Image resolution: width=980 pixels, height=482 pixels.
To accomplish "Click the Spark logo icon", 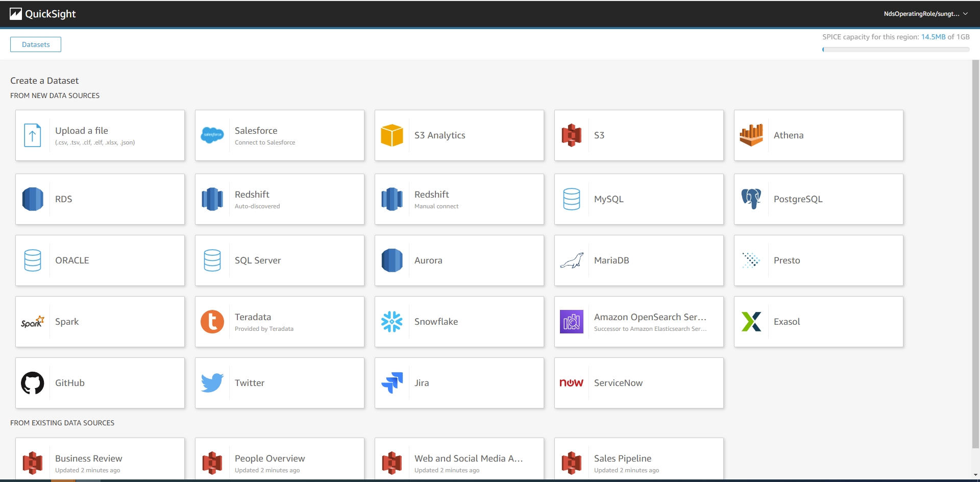I will click(33, 322).
